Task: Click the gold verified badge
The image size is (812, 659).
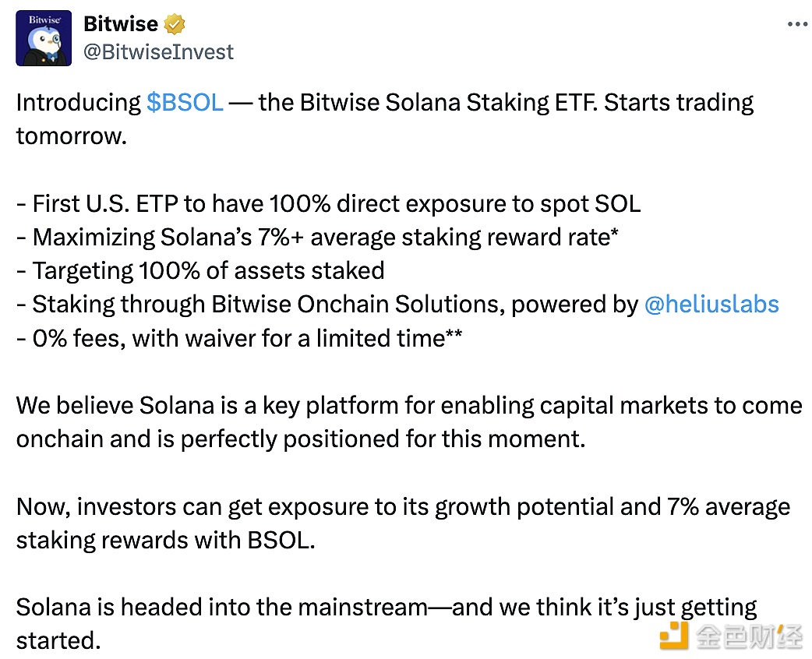Action: click(x=175, y=24)
